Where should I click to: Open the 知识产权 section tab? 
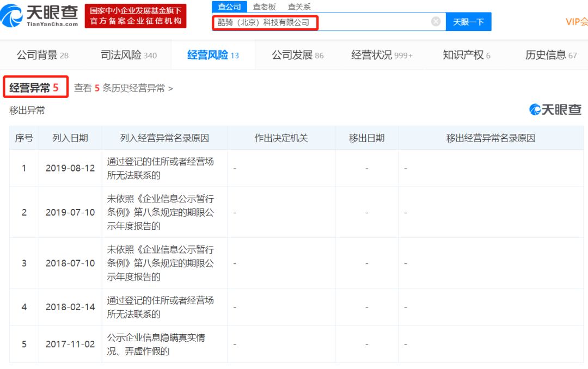tap(462, 54)
